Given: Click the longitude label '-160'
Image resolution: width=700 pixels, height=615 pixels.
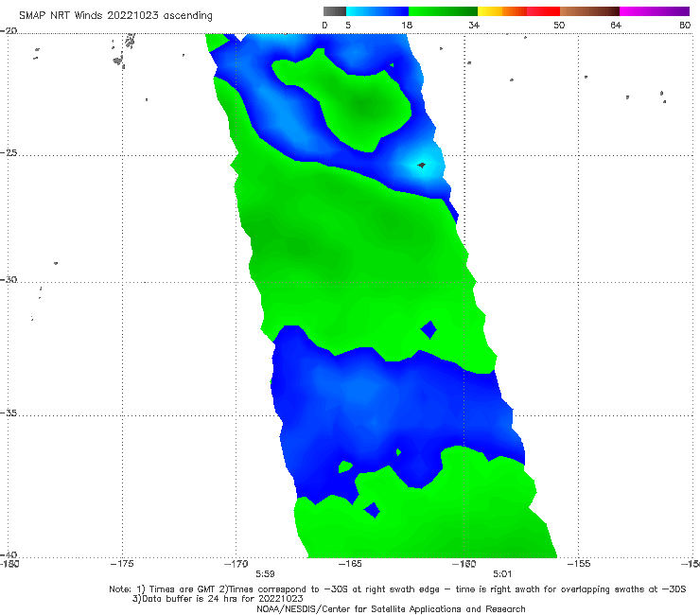Looking at the screenshot, I should coord(464,564).
